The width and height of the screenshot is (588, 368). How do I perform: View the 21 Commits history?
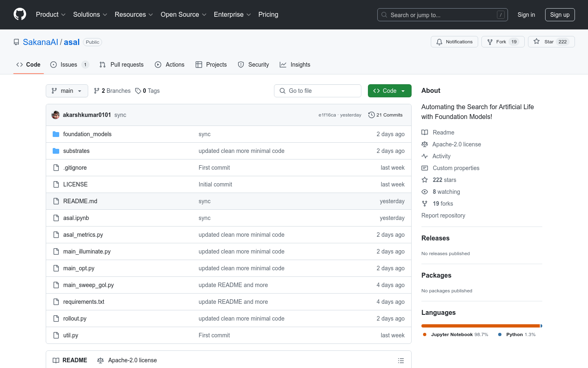[x=385, y=115]
